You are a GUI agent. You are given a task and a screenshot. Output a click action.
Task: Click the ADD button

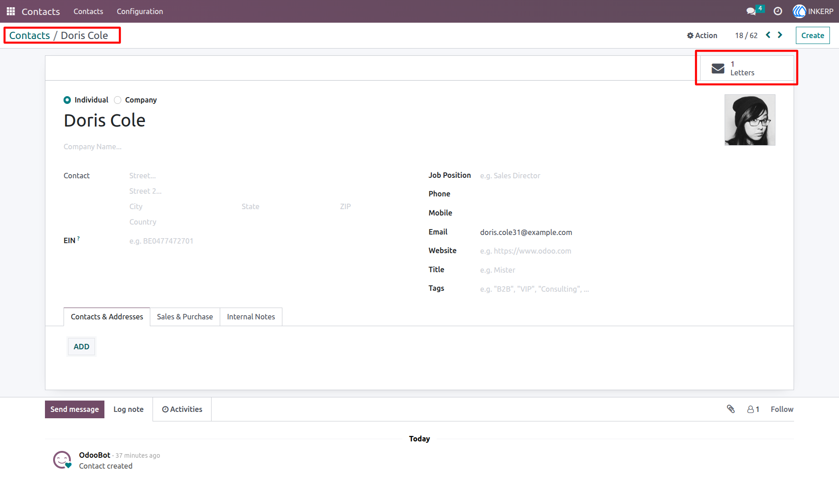pos(81,347)
